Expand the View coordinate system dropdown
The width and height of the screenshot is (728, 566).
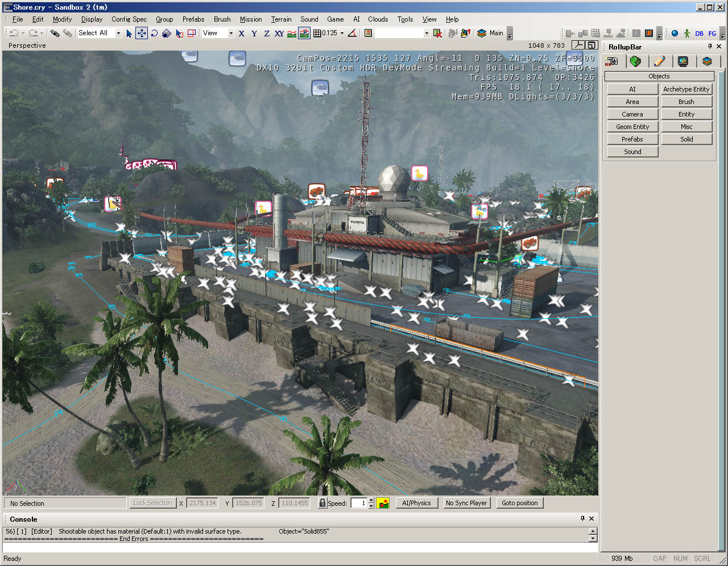click(231, 34)
